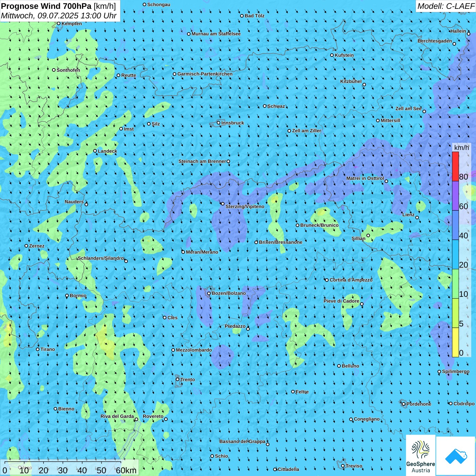This screenshot has width=476, height=476.
Task: Click the 'Cortina d'Ampezzo' label
Action: (x=351, y=280)
